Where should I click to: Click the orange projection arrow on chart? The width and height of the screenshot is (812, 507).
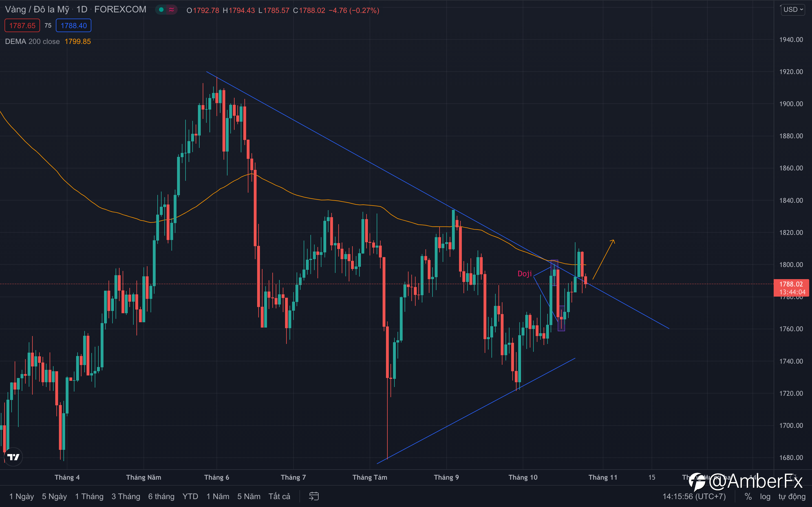click(604, 259)
